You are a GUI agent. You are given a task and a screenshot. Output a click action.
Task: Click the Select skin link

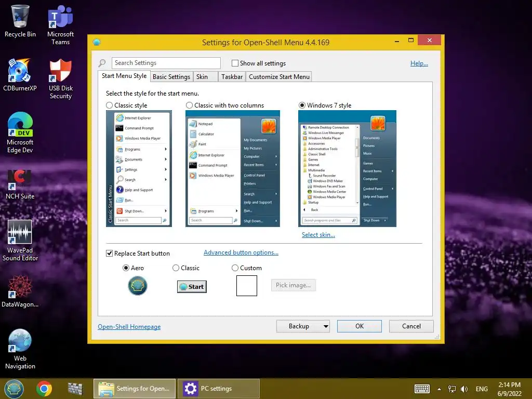[x=318, y=235]
